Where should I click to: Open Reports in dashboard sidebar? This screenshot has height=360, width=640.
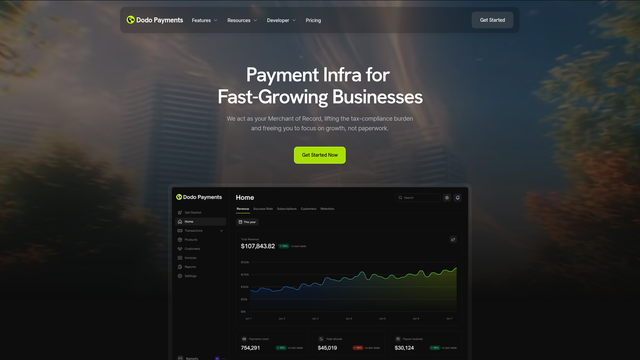[x=200, y=267]
